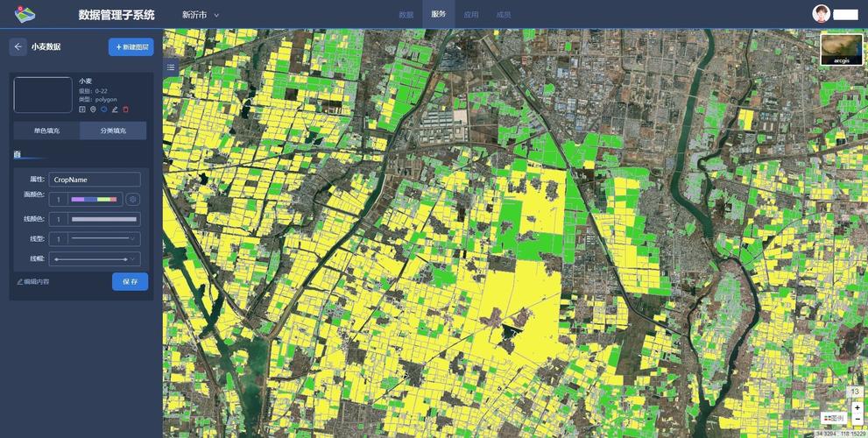Click the blue polygon style icon under 小麦
This screenshot has width=868, height=438.
coord(103,109)
